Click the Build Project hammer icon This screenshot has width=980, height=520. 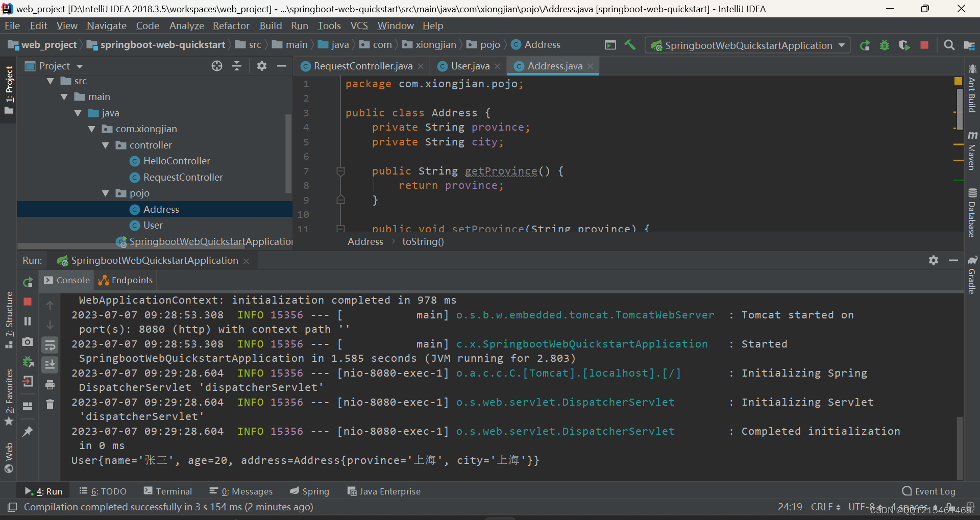(x=630, y=45)
